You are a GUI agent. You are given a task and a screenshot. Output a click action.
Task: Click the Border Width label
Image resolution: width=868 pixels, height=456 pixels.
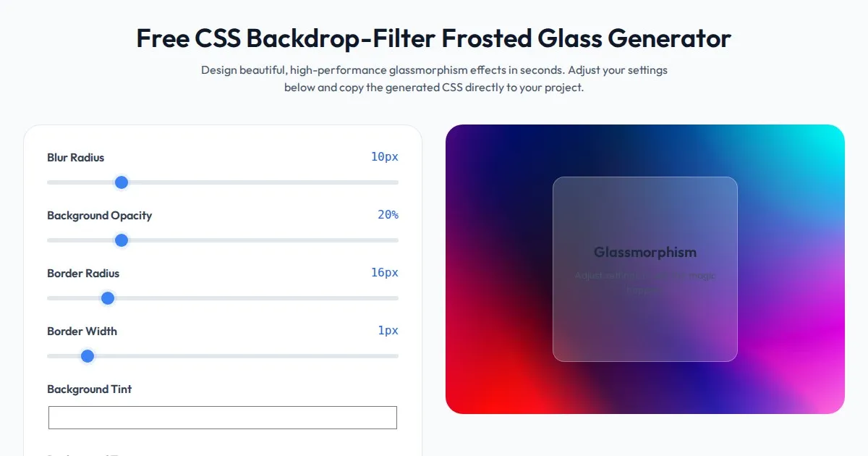[x=82, y=332]
